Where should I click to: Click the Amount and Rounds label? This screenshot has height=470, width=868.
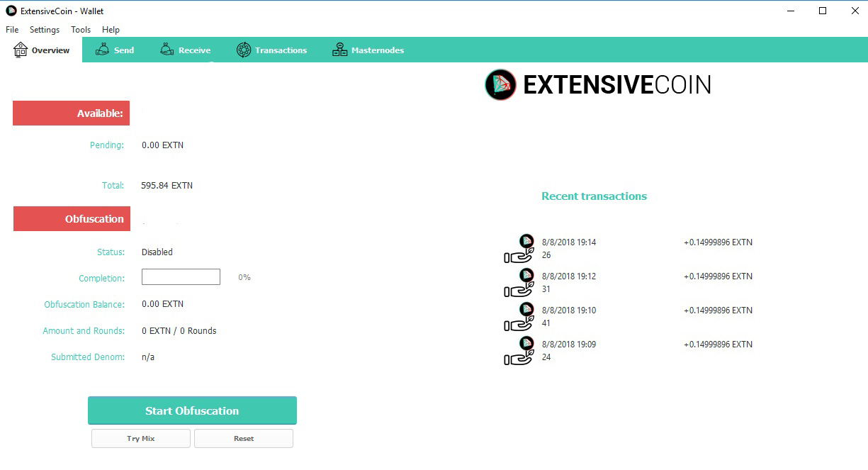tap(84, 331)
